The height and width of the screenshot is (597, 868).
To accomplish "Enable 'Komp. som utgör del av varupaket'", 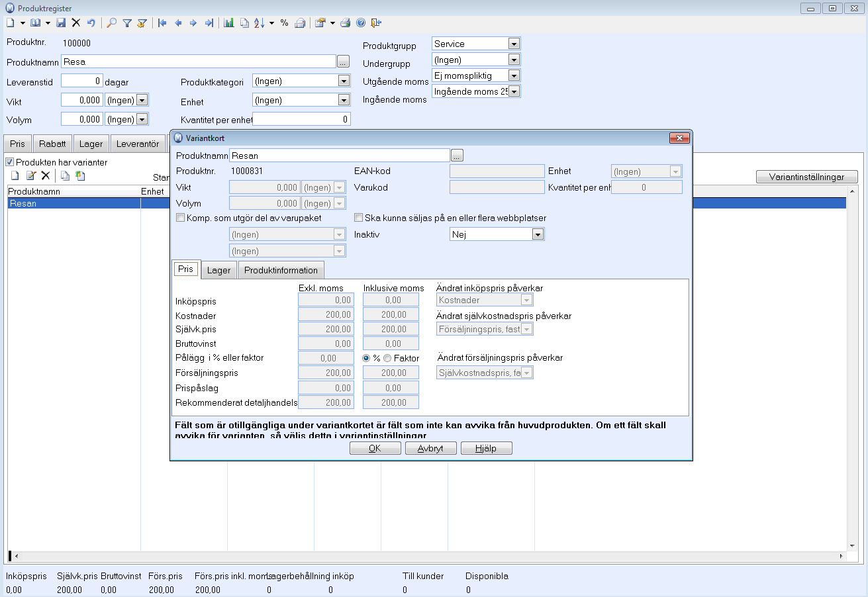I will coord(181,218).
